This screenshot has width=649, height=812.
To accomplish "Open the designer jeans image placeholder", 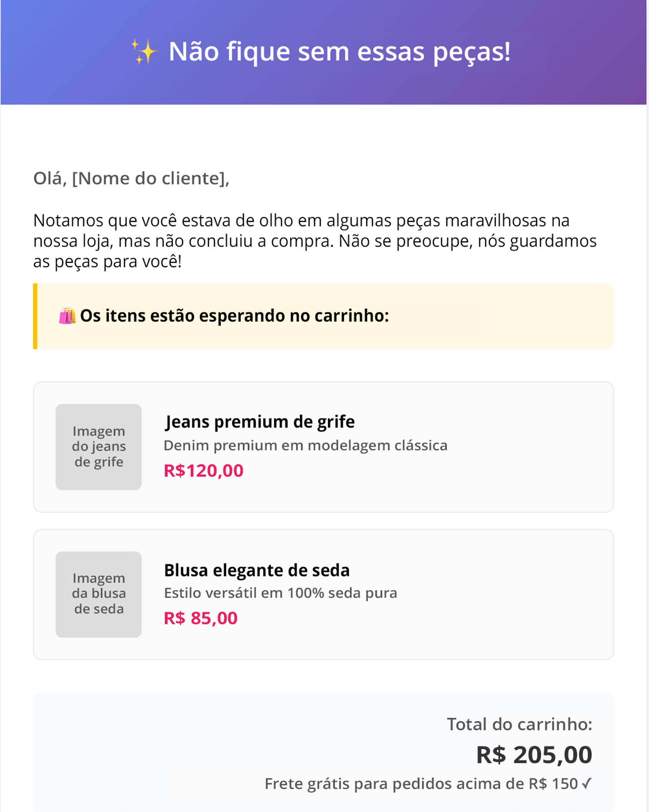I will coord(99,447).
